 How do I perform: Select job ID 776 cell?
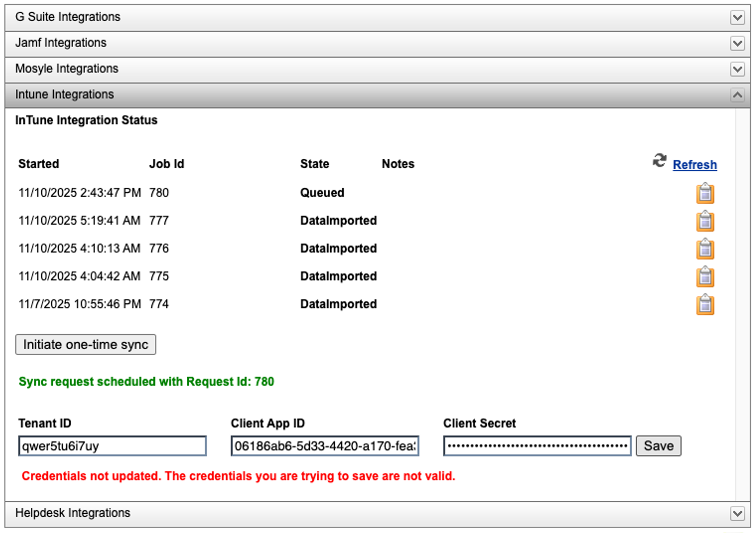pos(159,248)
